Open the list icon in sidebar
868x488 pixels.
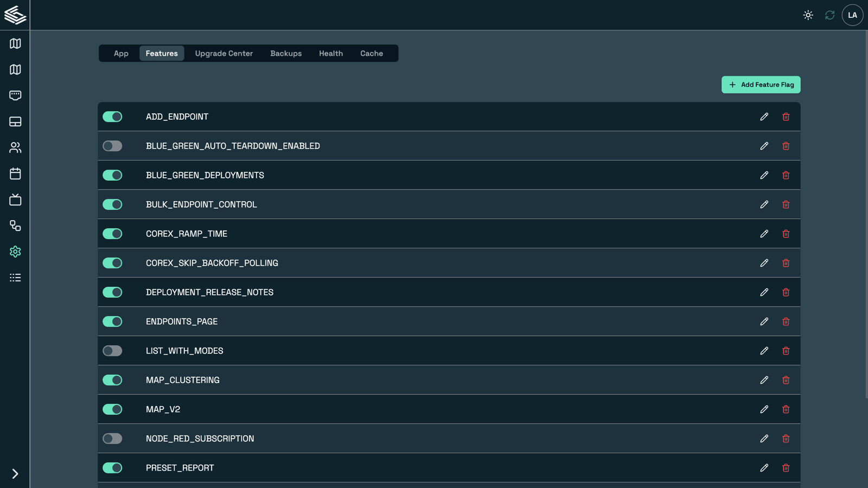click(x=15, y=278)
